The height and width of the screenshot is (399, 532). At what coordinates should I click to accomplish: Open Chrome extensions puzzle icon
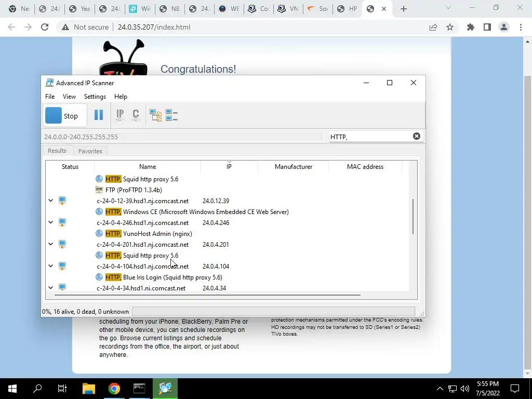click(471, 27)
